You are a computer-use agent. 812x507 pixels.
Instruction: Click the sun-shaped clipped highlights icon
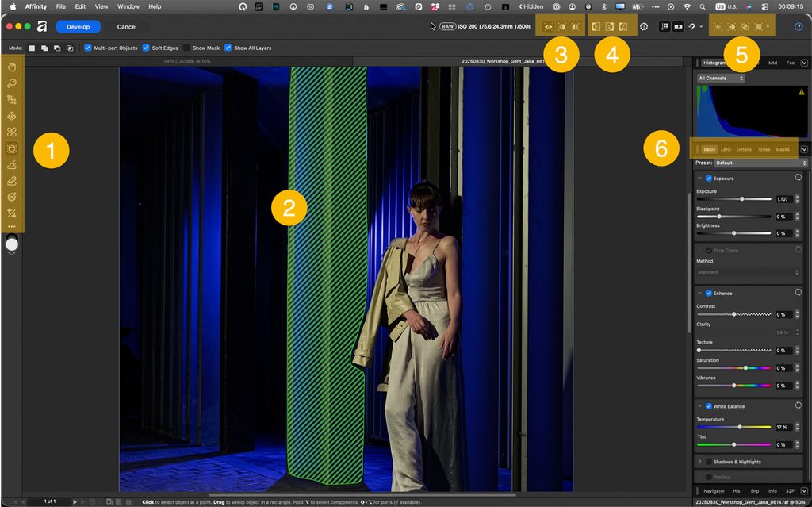point(718,26)
